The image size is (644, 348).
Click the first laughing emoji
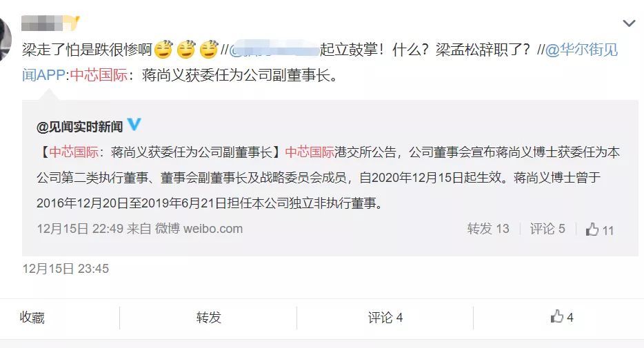tap(163, 50)
